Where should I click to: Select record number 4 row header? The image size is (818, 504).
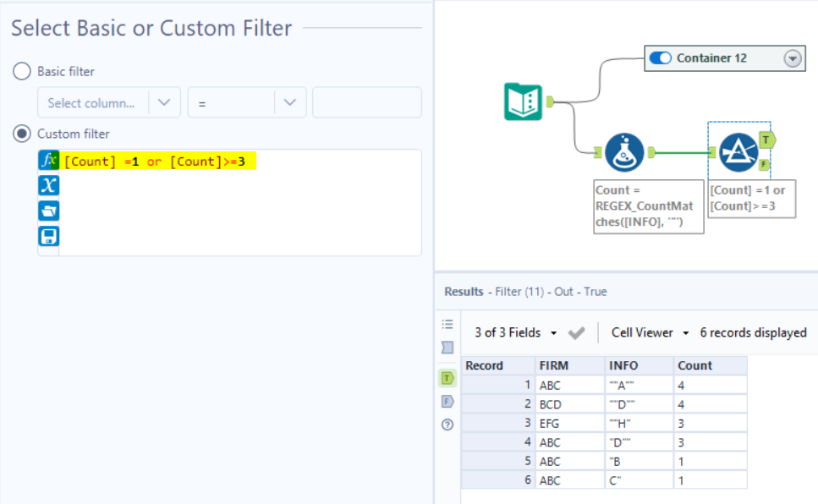[x=498, y=442]
